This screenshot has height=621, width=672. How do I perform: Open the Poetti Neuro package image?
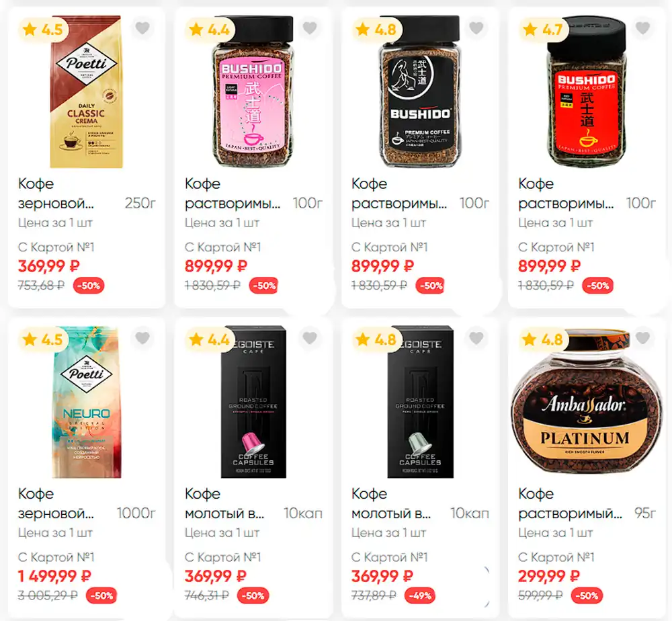(x=86, y=402)
